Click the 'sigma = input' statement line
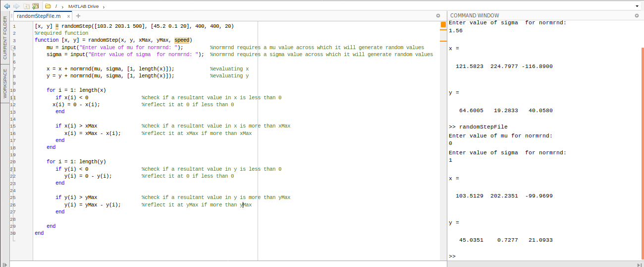This screenshot has height=267, width=644. point(125,55)
